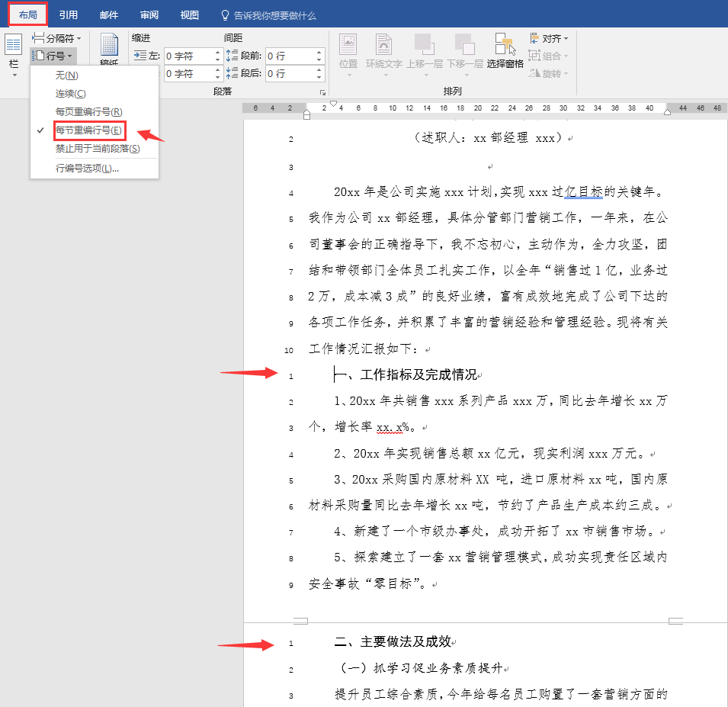
Task: Click the right indent marker on ruler
Action: (x=667, y=111)
